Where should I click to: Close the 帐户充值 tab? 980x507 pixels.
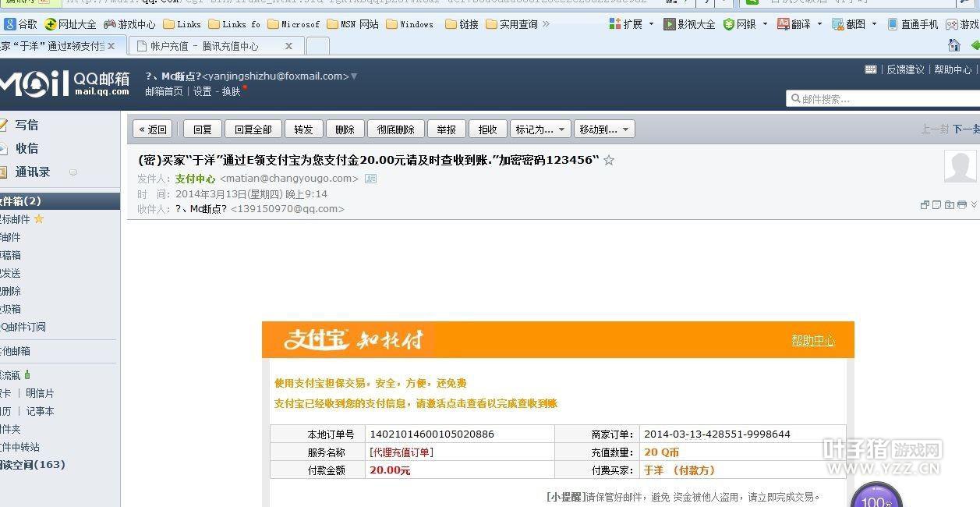(x=288, y=46)
